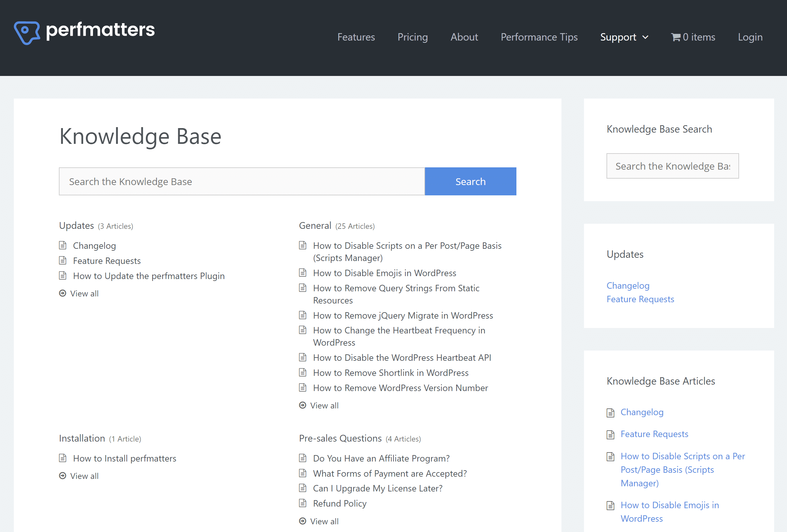Image resolution: width=787 pixels, height=532 pixels.
Task: Open How to Disable Emojis in WordPress
Action: [x=384, y=273]
